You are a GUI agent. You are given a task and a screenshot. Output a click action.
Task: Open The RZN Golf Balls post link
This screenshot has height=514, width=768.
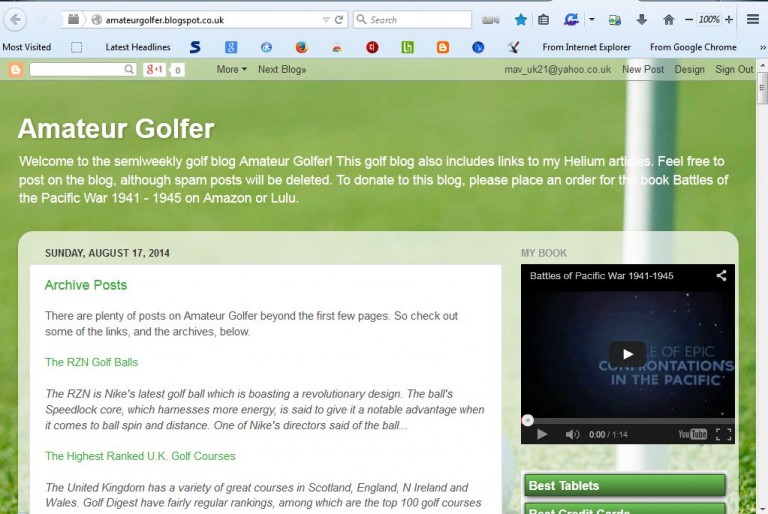coord(91,362)
